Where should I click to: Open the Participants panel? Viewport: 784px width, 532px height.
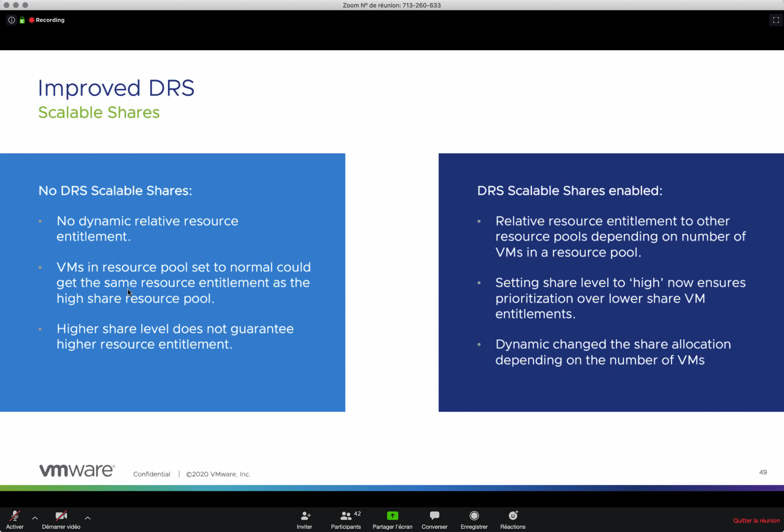coord(346,516)
